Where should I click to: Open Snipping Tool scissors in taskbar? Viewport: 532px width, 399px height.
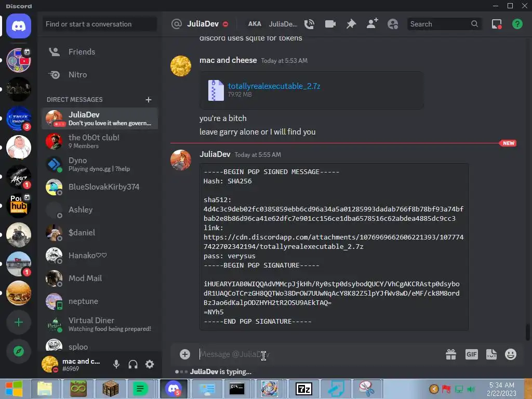click(x=366, y=389)
